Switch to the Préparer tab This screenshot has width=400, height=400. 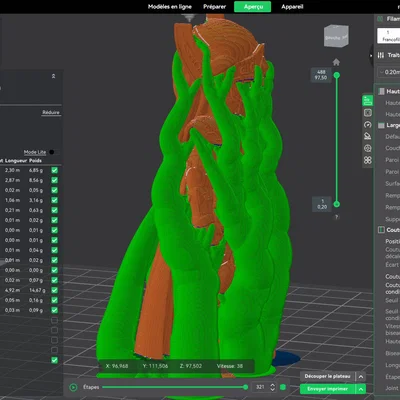214,7
